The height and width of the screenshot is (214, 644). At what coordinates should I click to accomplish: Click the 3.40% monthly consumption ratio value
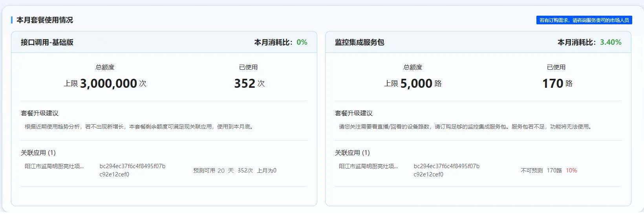click(x=610, y=42)
